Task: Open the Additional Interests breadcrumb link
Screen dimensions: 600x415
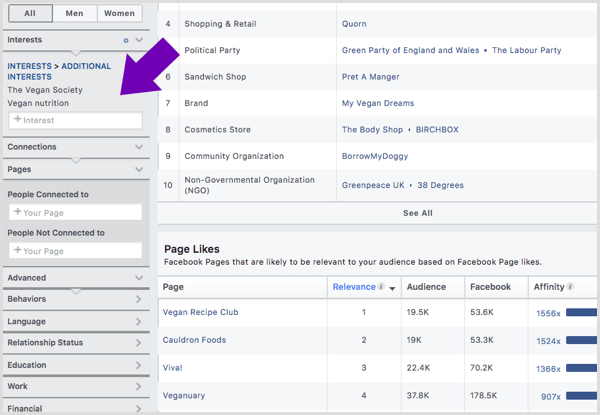Action: click(x=59, y=72)
